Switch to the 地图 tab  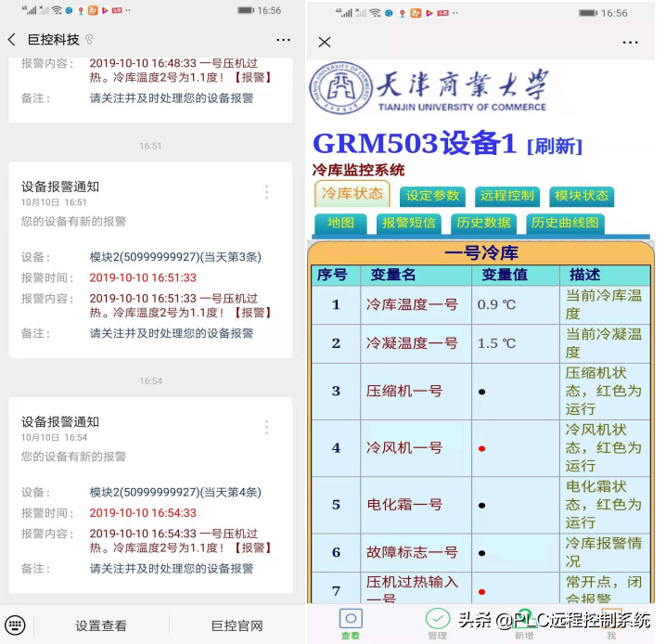340,223
